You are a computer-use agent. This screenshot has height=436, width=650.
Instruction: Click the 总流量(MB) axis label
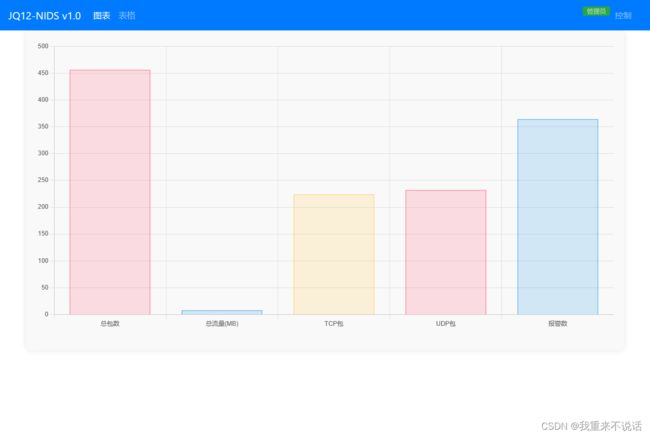222,324
